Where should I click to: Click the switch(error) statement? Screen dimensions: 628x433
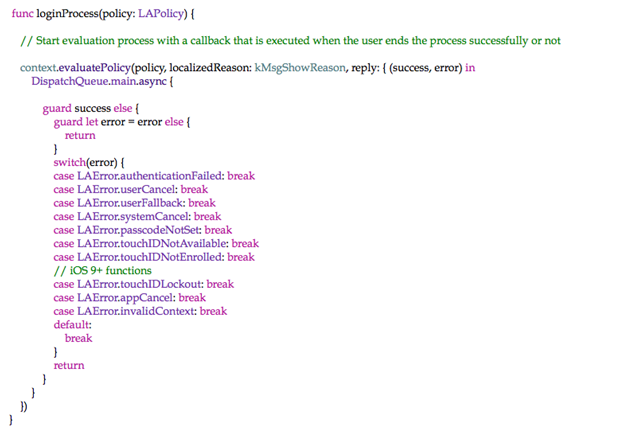coord(89,163)
